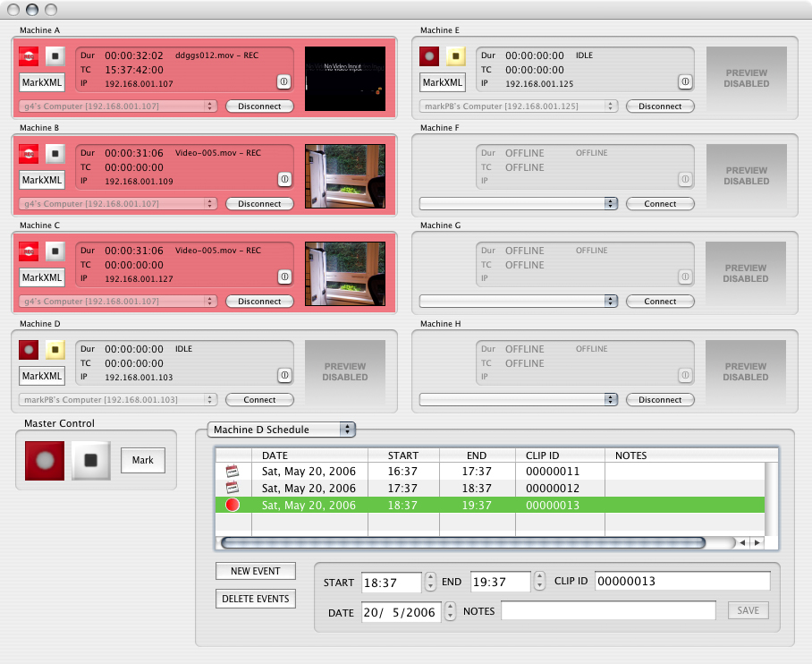Start recording with the Master Control record button

click(x=43, y=460)
